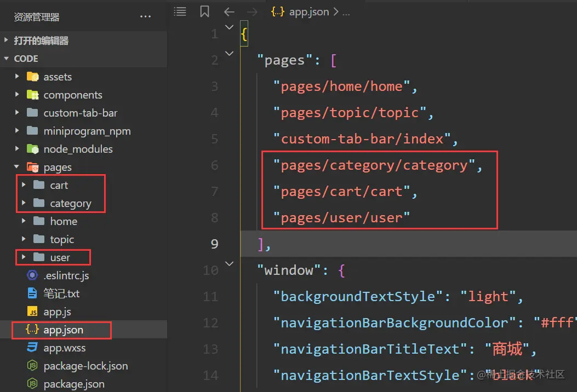Go forward with the right arrow

(x=253, y=12)
